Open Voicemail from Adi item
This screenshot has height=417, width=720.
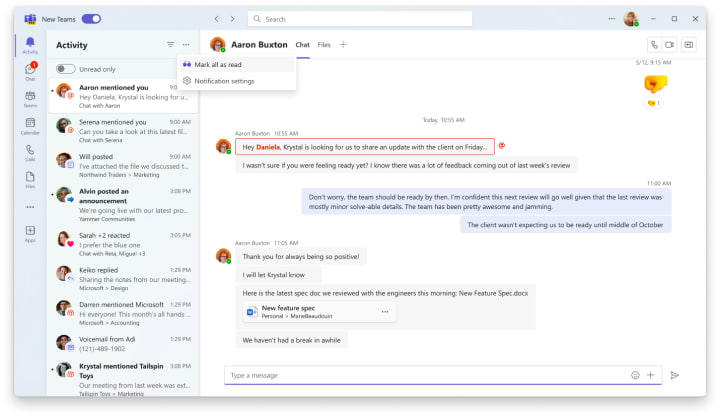[123, 344]
